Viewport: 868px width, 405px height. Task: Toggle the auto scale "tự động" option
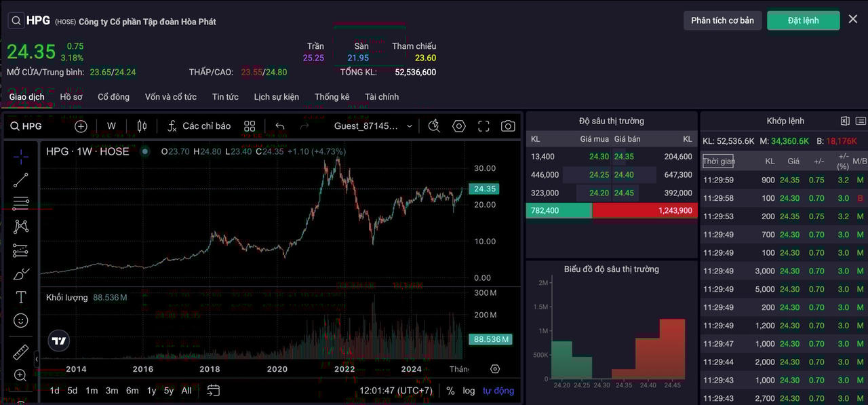tap(498, 391)
